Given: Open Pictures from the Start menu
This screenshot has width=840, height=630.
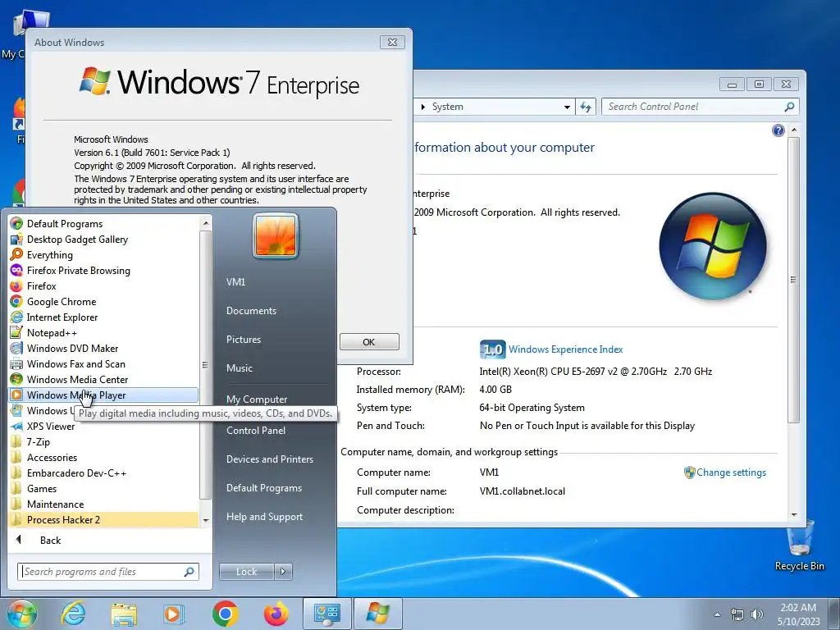Looking at the screenshot, I should [243, 340].
